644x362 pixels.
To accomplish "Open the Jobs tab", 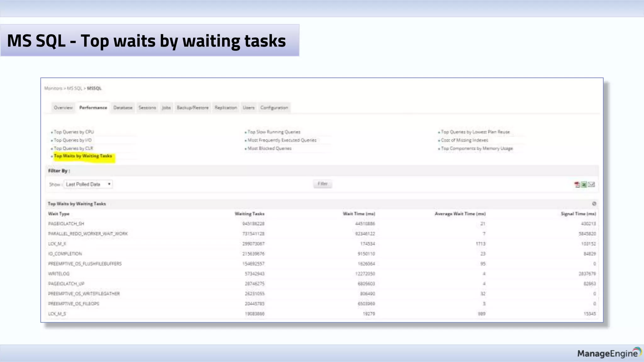I will point(166,107).
